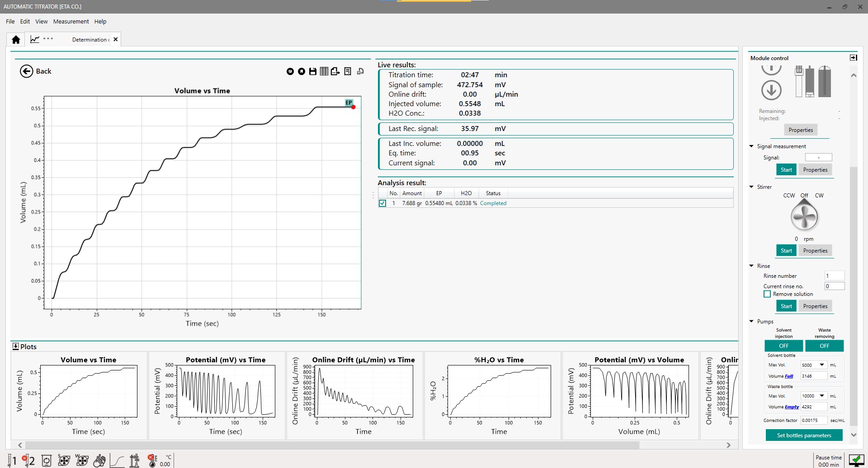This screenshot has width=868, height=468.
Task: Click the thermometer temperature icon
Action: coord(152,461)
